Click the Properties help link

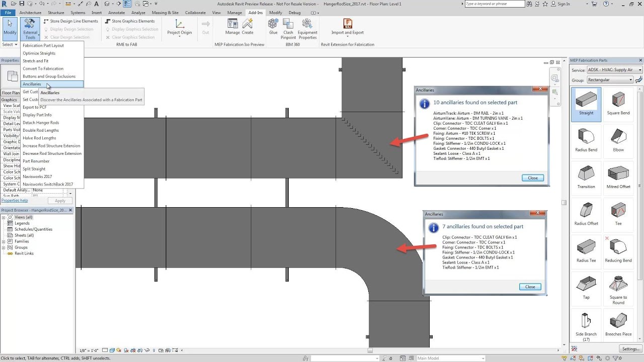pyautogui.click(x=14, y=201)
